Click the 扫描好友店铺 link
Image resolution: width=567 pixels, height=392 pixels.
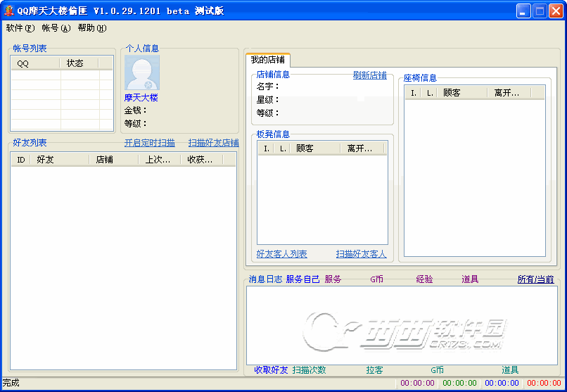[213, 143]
